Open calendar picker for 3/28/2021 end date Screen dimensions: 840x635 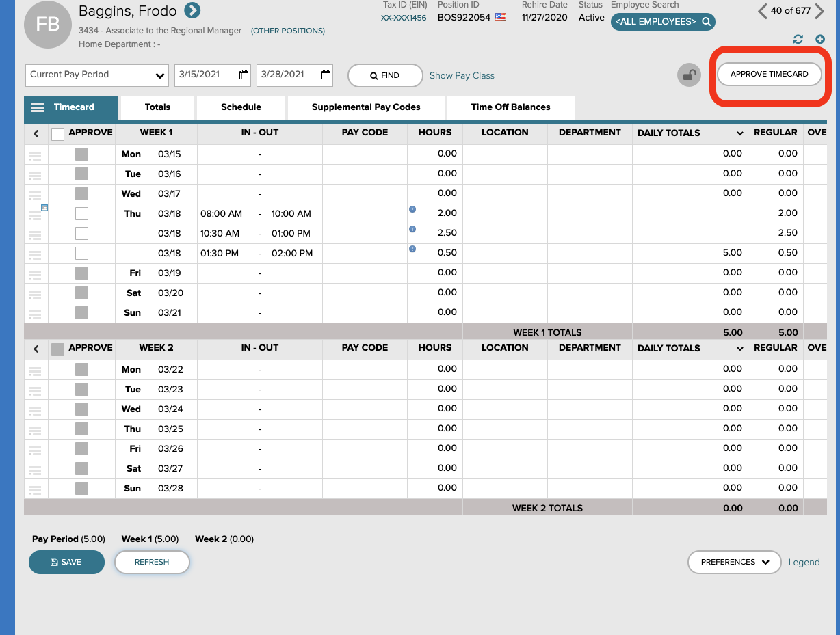click(x=326, y=75)
